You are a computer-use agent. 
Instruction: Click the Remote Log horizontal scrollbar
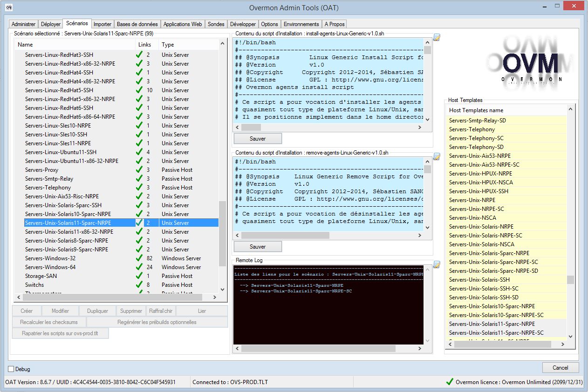click(x=318, y=348)
